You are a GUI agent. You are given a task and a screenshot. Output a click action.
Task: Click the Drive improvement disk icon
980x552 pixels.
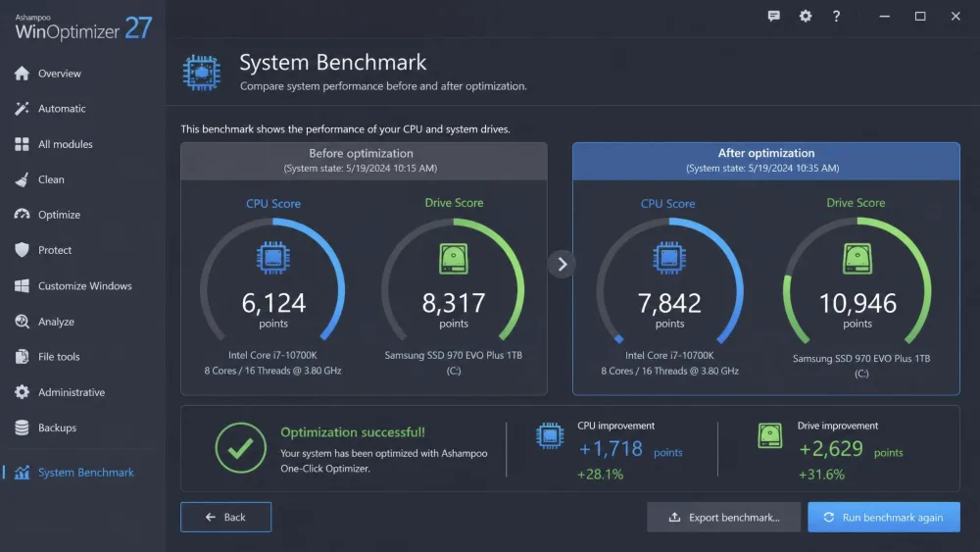[770, 435]
